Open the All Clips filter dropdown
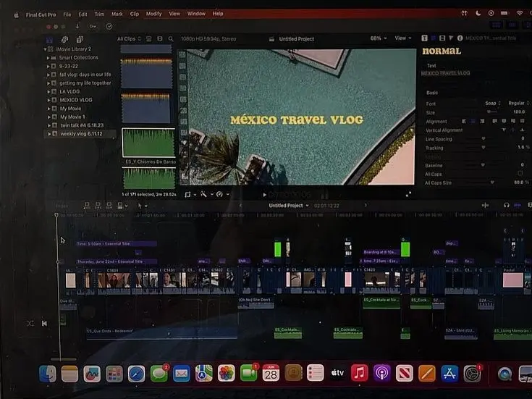The width and height of the screenshot is (532, 399). click(128, 39)
